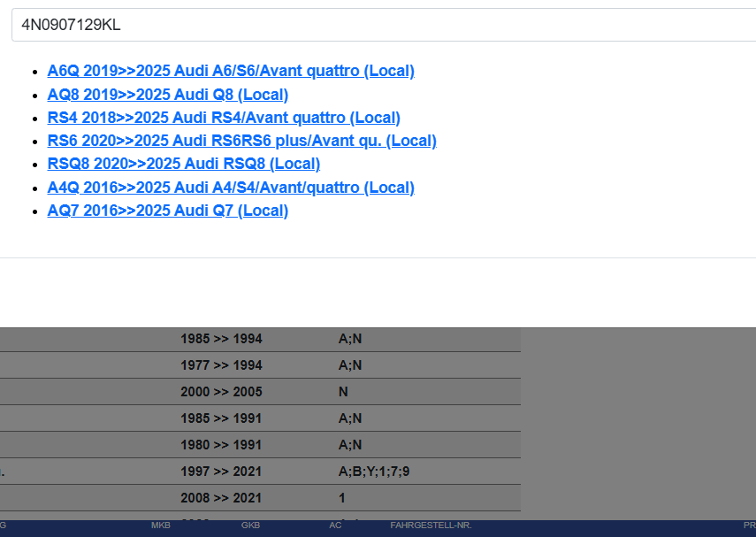This screenshot has height=537, width=756.
Task: Choose the table row dated 1980 >> 1991
Action: click(x=221, y=445)
